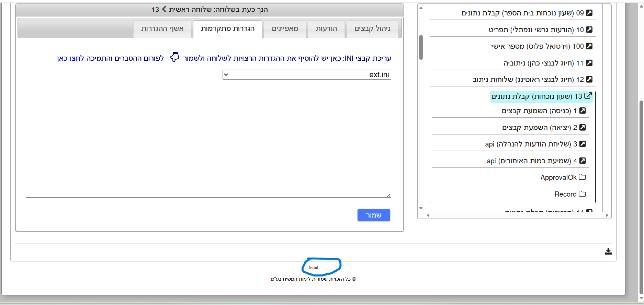Click tree panel horizontal scroll right arrow
The width and height of the screenshot is (644, 305).
tap(607, 215)
